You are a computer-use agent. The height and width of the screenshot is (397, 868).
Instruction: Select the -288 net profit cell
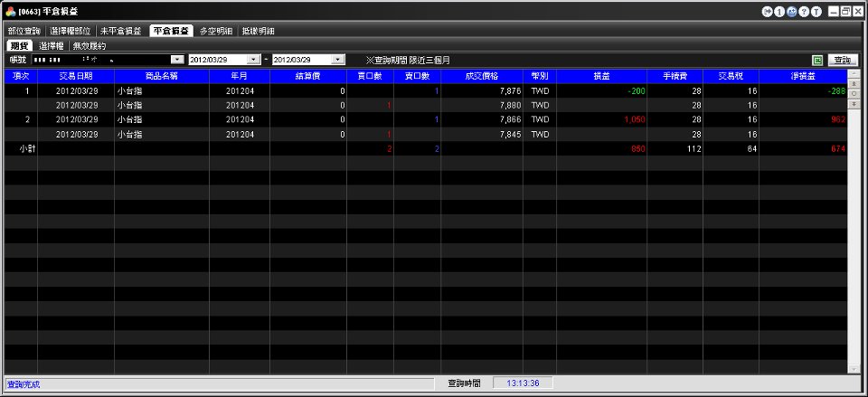click(803, 90)
